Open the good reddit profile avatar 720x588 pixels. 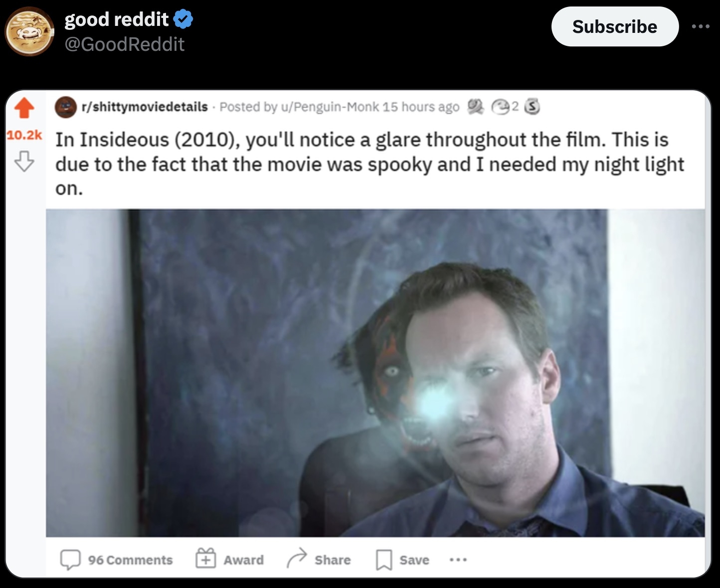point(29,31)
